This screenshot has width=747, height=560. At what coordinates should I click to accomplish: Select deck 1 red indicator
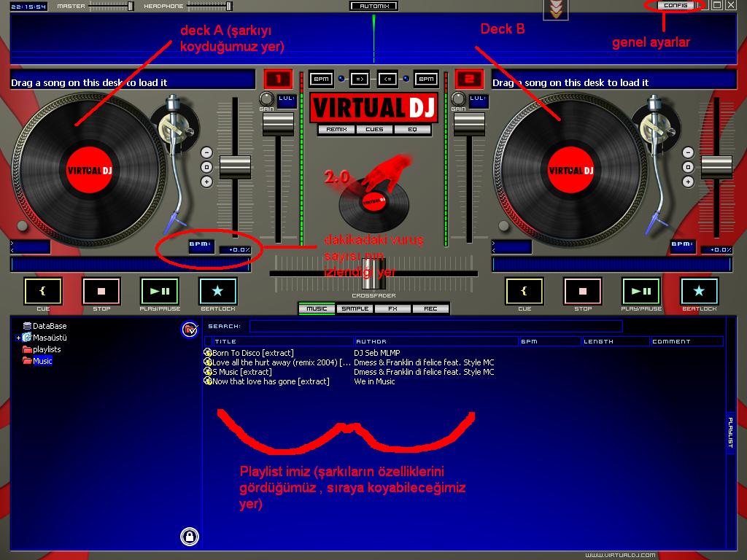(x=278, y=79)
